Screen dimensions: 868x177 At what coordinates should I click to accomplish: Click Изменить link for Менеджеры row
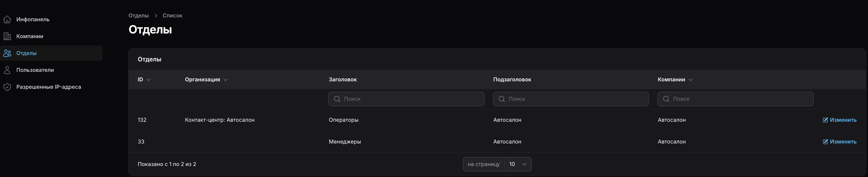(843, 142)
